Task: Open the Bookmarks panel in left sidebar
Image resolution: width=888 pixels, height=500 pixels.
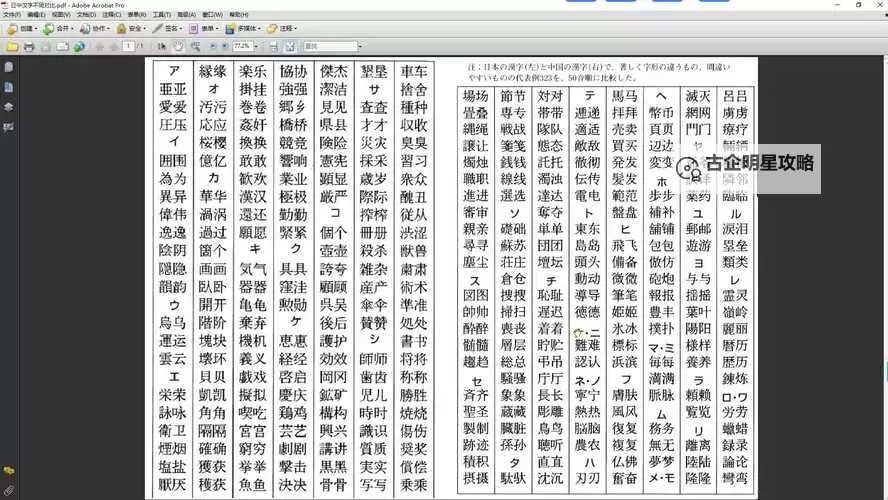Action: point(8,87)
